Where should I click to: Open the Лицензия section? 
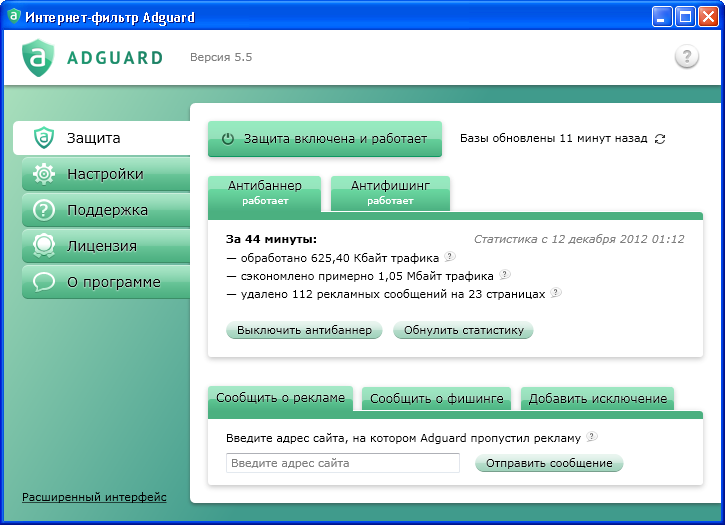coord(106,246)
